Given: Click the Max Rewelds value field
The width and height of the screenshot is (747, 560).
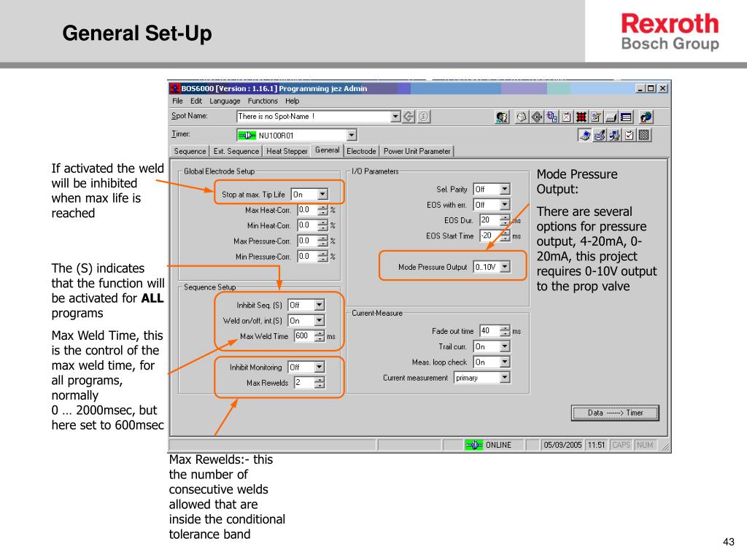Looking at the screenshot, I should pyautogui.click(x=304, y=382).
